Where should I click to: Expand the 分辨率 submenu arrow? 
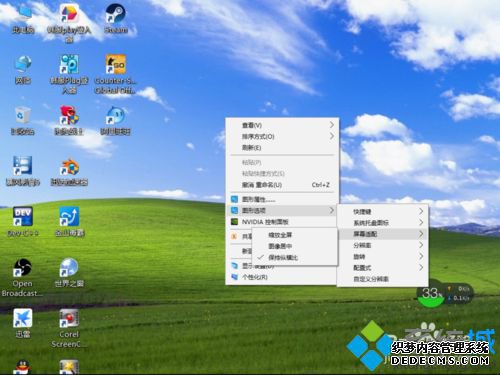coord(421,245)
